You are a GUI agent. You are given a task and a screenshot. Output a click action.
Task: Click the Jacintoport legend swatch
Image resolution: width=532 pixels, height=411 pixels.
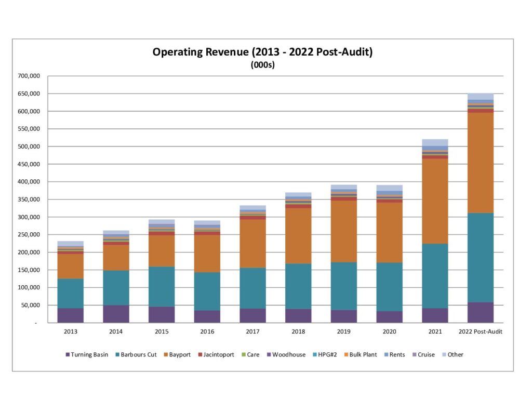tap(200, 355)
